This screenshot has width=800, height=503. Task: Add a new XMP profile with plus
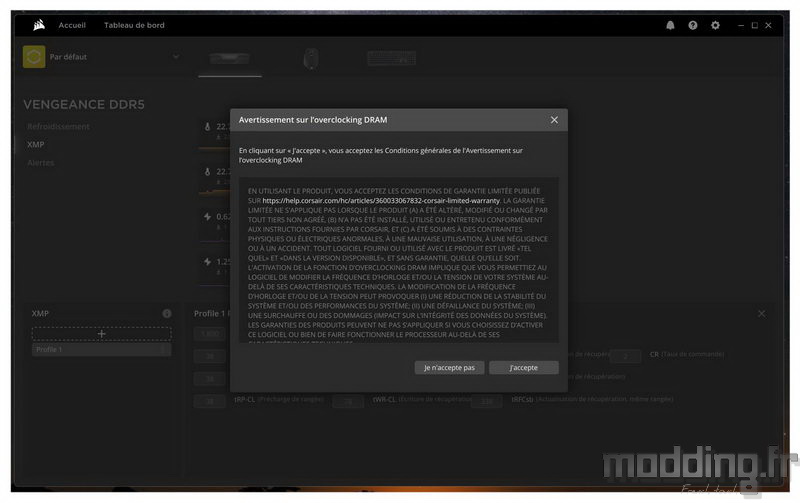click(x=102, y=334)
